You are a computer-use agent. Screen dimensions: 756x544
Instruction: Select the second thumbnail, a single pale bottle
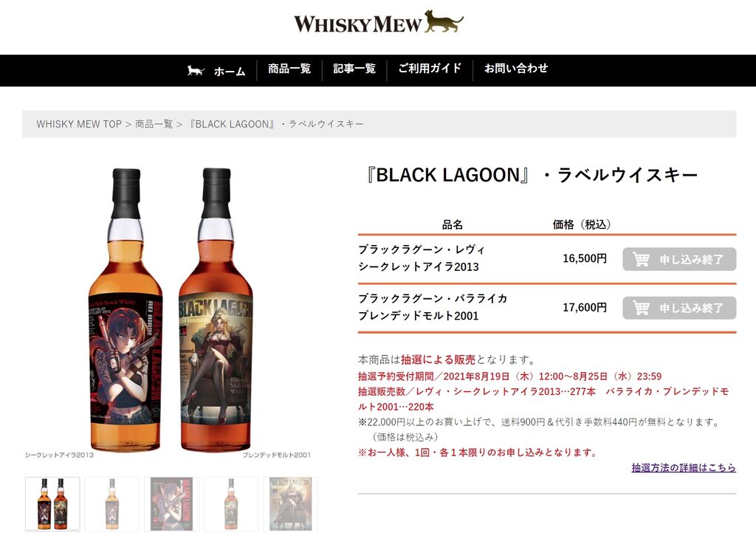[x=112, y=504]
